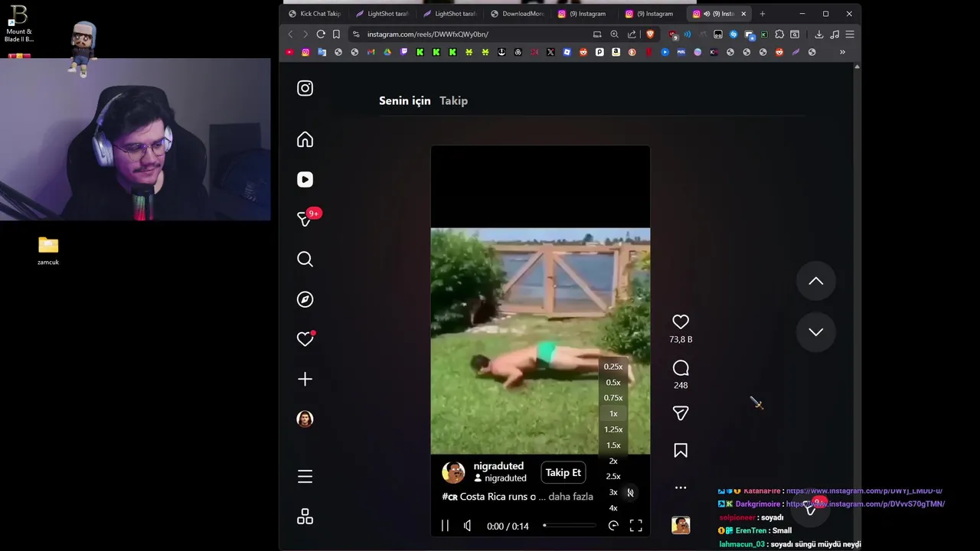The image size is (980, 551).
Task: Switch to the Senin için tab
Action: (404, 100)
